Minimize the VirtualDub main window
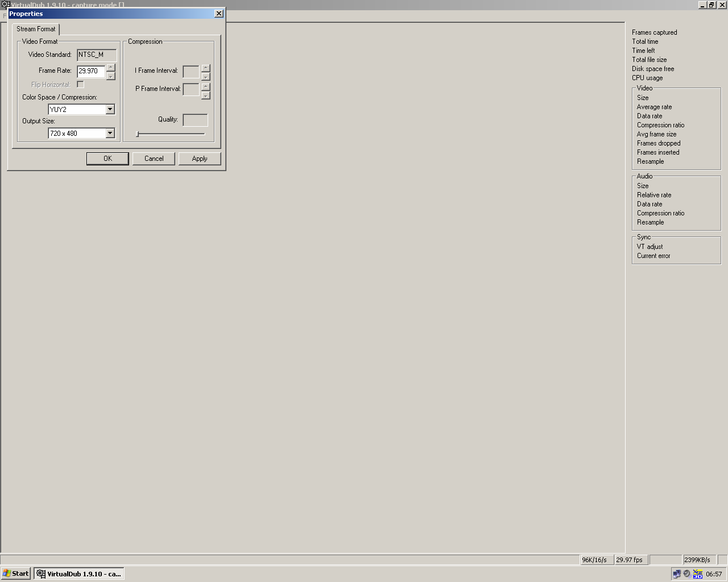The height and width of the screenshot is (582, 728). [x=702, y=5]
